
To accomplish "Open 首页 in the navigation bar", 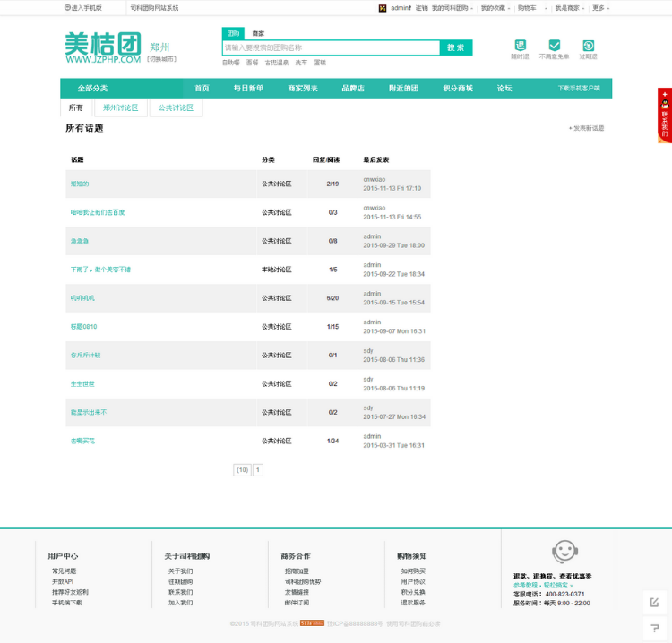I will [202, 89].
